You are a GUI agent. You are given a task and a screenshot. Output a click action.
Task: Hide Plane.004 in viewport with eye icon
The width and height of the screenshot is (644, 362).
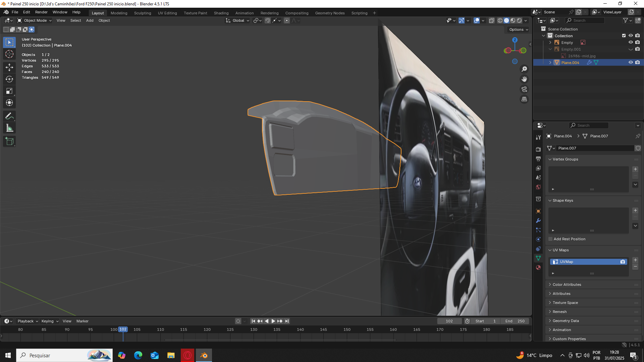pos(631,63)
